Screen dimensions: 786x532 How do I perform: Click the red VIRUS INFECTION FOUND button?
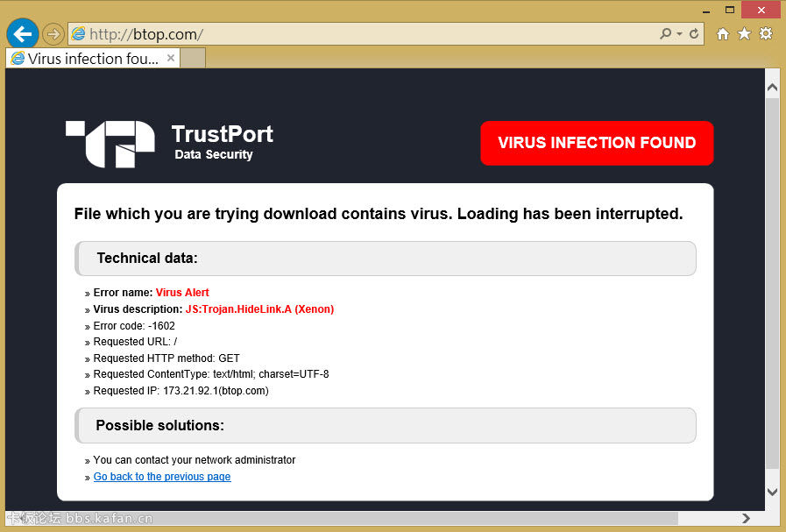tap(597, 143)
